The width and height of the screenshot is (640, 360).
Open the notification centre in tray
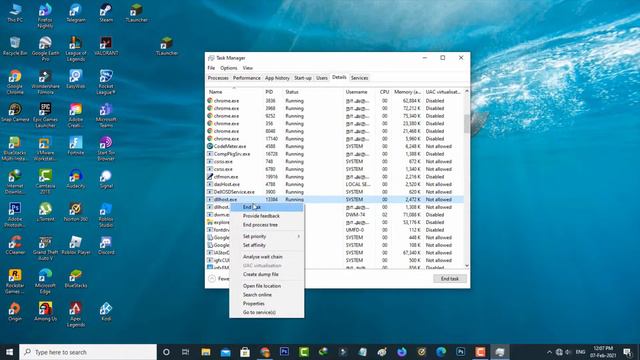627,352
